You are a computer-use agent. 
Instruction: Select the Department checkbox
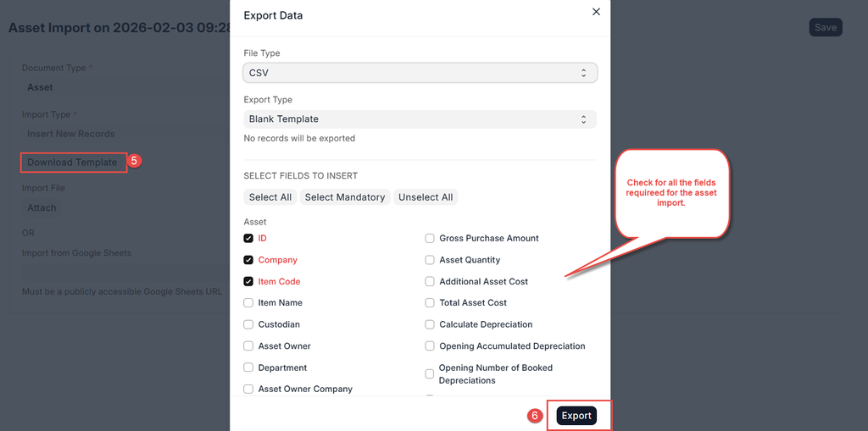[248, 367]
